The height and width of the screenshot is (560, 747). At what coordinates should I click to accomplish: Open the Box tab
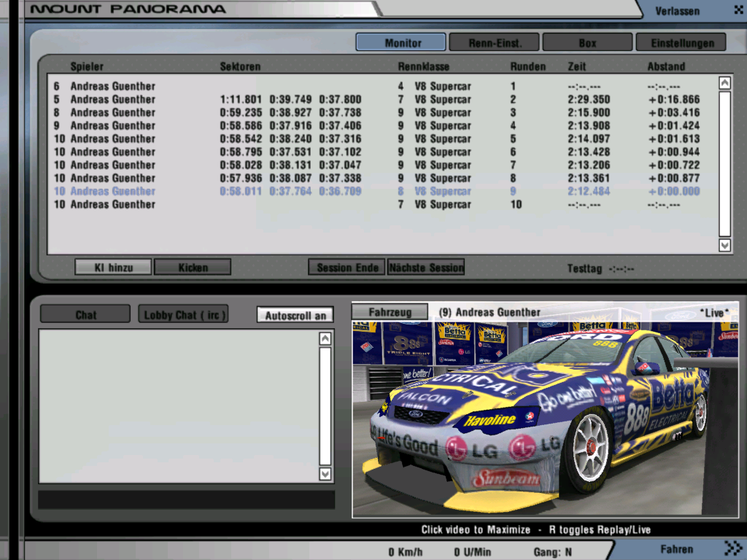coord(587,42)
